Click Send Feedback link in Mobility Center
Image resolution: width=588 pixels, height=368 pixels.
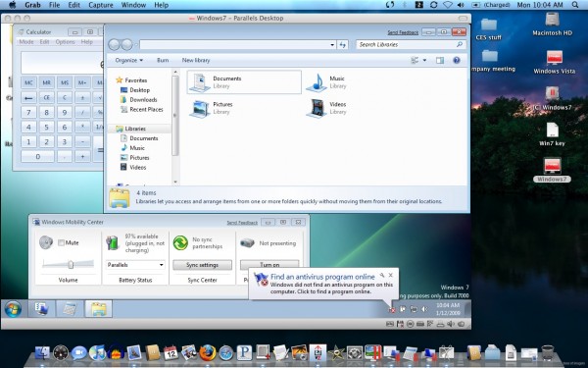click(242, 223)
